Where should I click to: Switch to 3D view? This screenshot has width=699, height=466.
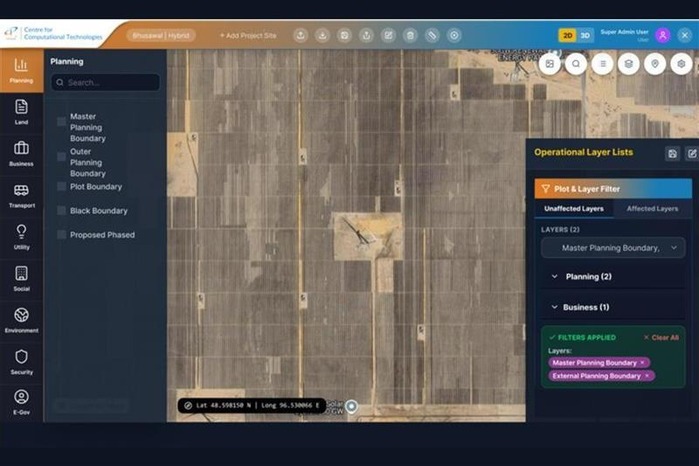pos(585,35)
